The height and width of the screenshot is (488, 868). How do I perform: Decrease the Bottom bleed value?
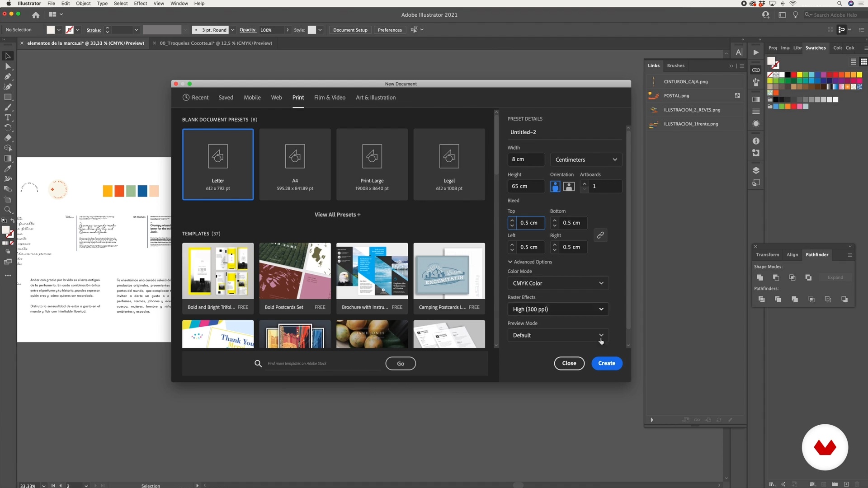click(x=555, y=225)
